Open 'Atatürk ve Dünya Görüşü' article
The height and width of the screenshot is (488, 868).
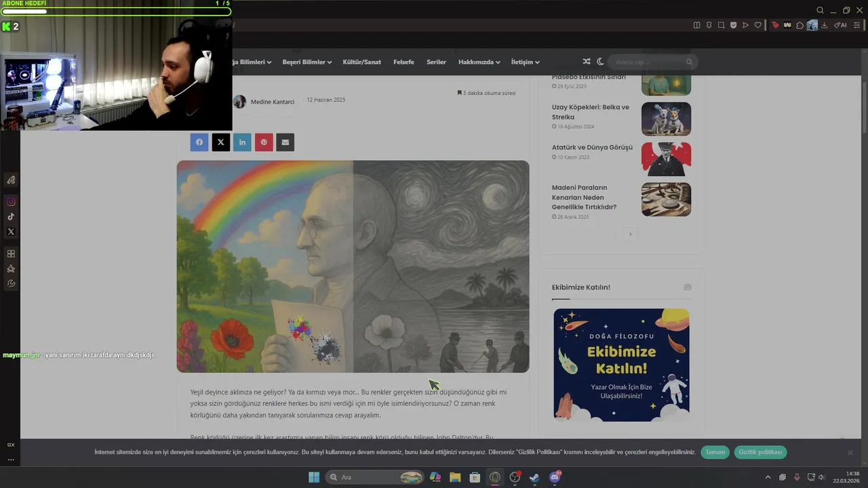(592, 147)
